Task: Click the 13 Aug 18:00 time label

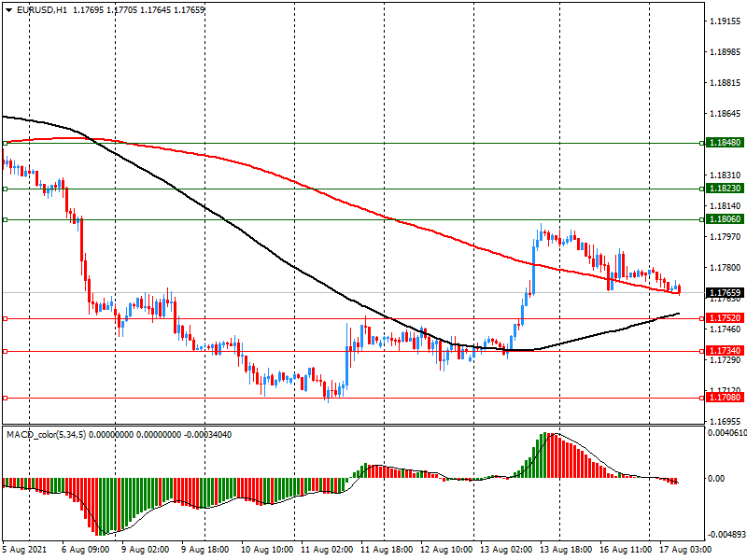Action: click(x=566, y=550)
